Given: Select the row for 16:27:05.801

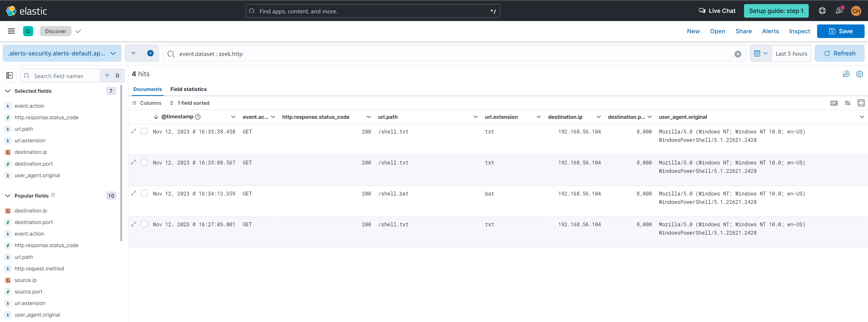Looking at the screenshot, I should coord(144,224).
